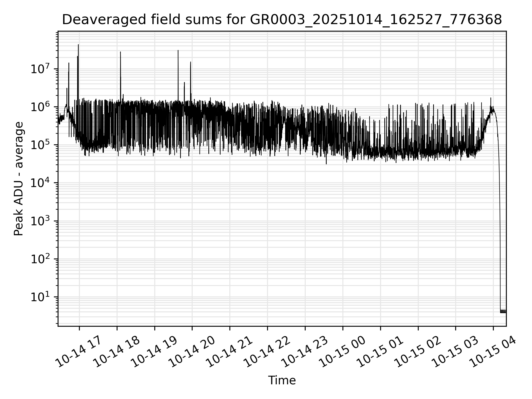Click the 'Time' x-axis label
Screen dimensions: 532x399
[282, 380]
